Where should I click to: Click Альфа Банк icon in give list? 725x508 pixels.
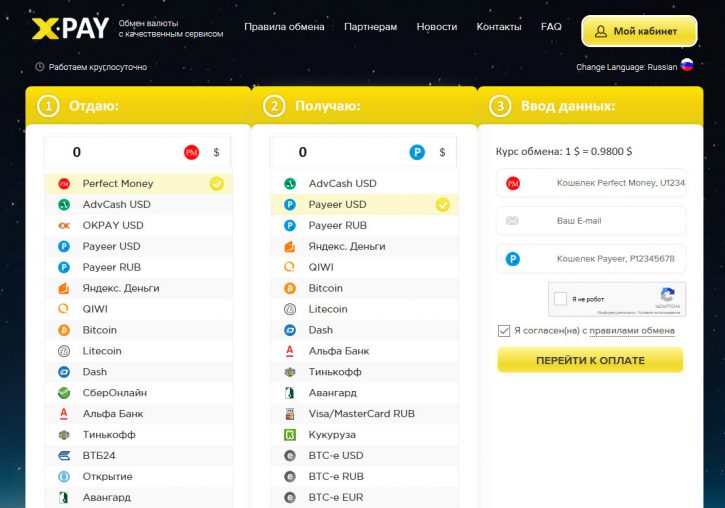click(64, 414)
